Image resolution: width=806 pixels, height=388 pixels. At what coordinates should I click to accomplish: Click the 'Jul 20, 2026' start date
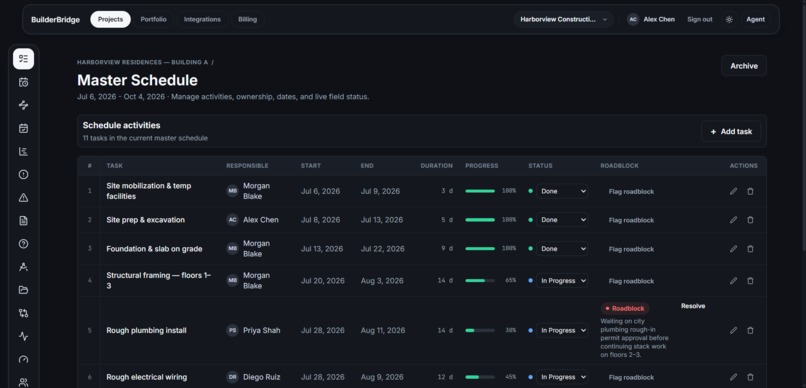pos(322,281)
